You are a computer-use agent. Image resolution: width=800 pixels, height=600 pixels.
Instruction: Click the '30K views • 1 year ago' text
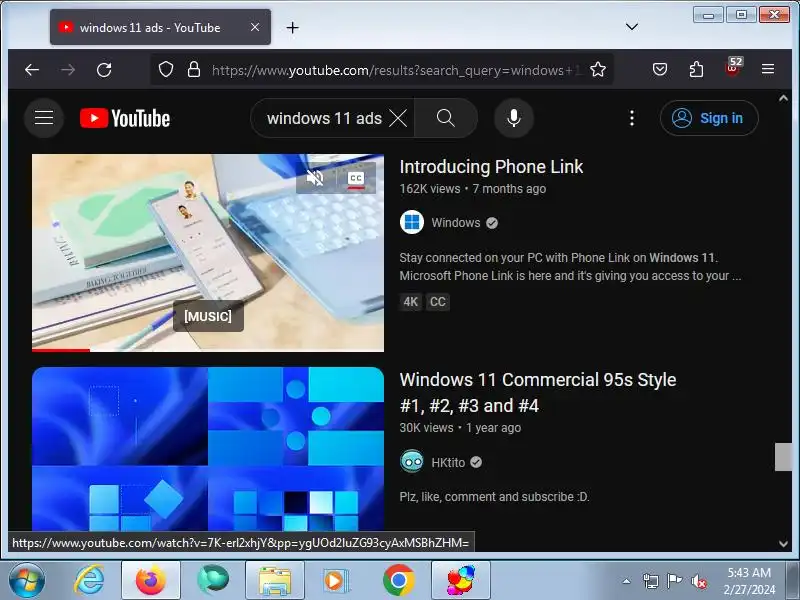point(460,428)
